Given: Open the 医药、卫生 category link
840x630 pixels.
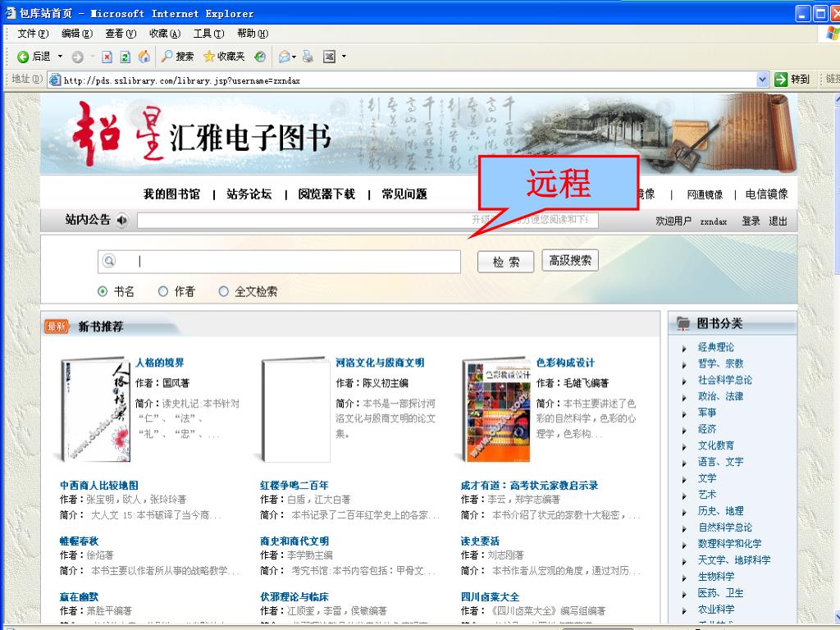Looking at the screenshot, I should [720, 593].
